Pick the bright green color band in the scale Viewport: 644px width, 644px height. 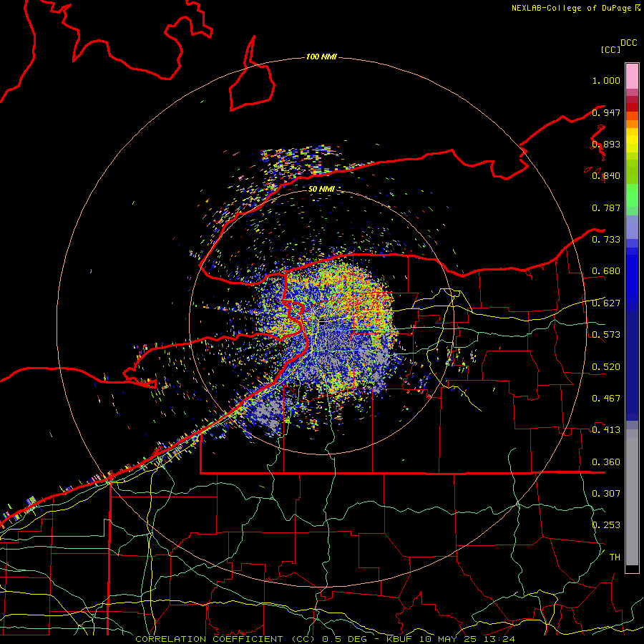point(632,195)
